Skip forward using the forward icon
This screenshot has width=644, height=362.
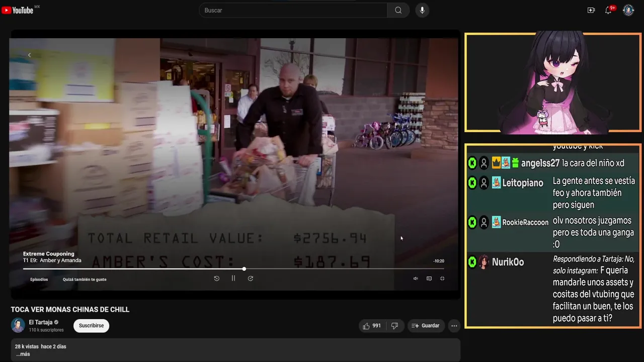pos(250,278)
